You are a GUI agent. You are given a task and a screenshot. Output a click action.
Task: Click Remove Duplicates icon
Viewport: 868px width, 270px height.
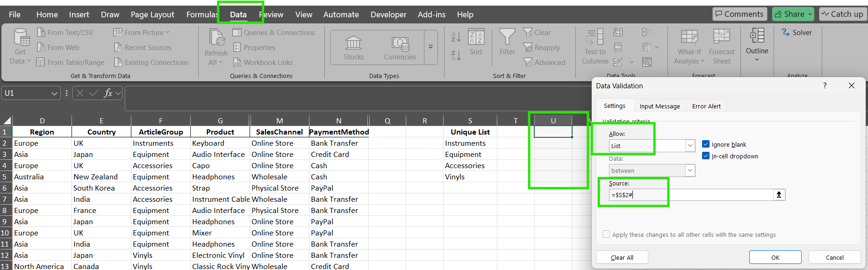(618, 47)
